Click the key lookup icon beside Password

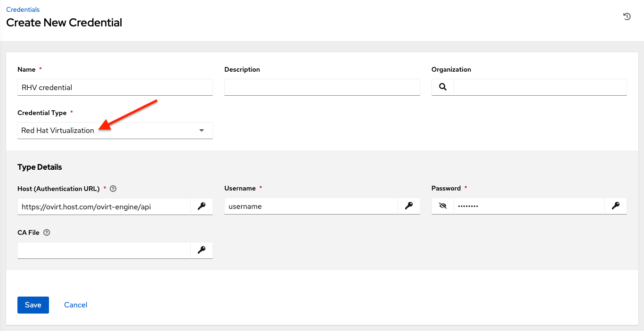[x=615, y=206]
